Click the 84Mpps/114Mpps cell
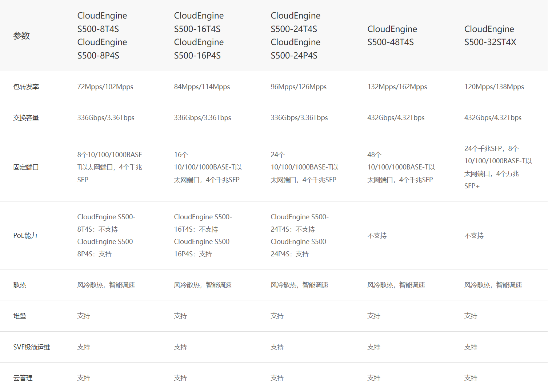Viewport: 548px width, 392px height. (202, 87)
